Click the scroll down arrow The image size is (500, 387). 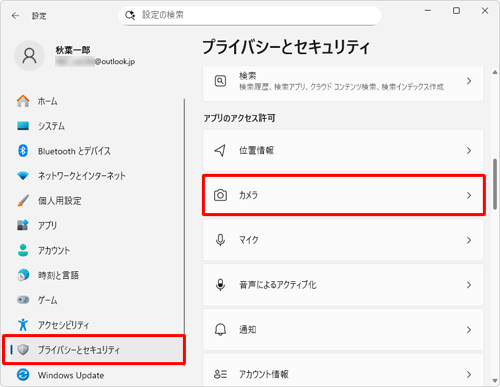[x=495, y=381]
